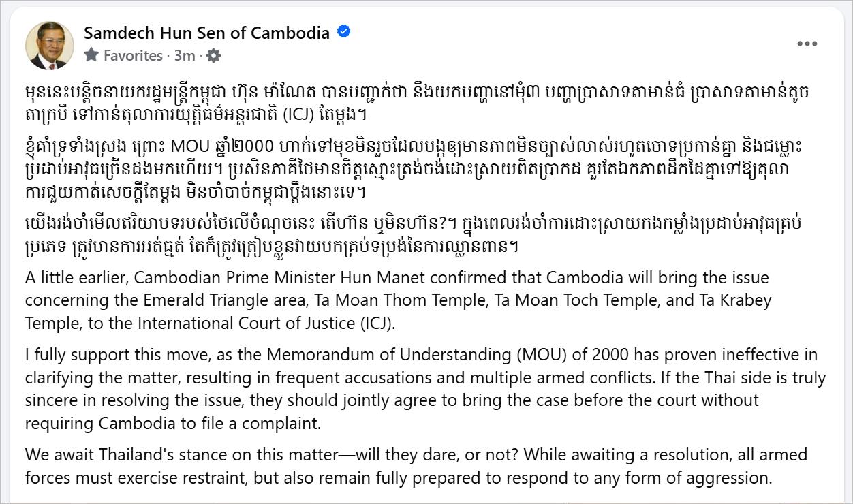The width and height of the screenshot is (853, 504).
Task: Open Hun Sen's profile picture
Action: 50,45
